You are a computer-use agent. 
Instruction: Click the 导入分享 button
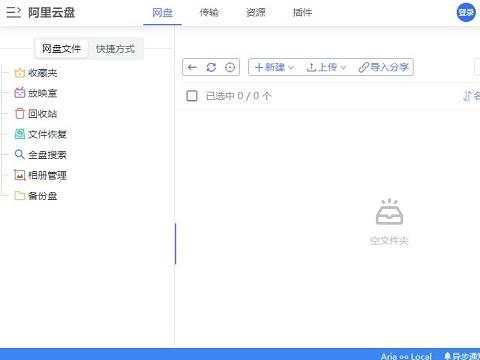tap(383, 67)
